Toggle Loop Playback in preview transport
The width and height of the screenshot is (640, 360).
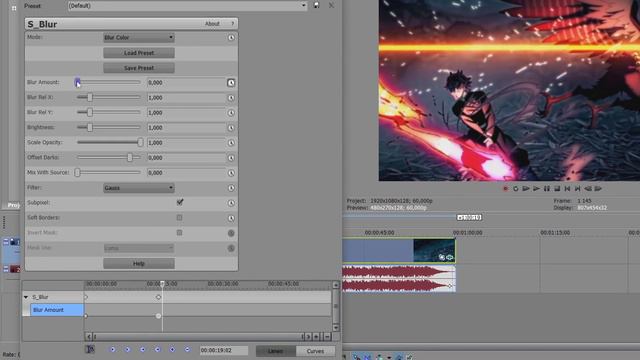(x=516, y=189)
